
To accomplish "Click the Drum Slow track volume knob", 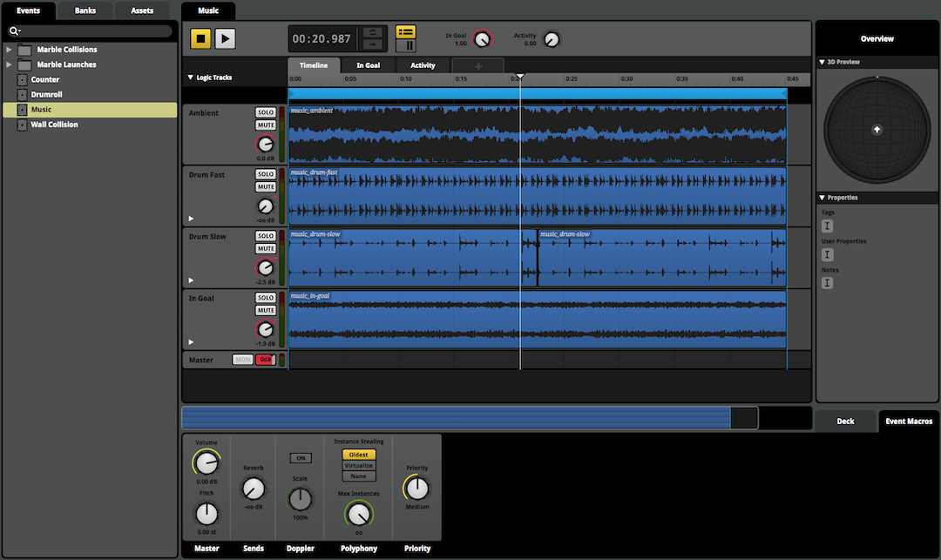I will [265, 267].
